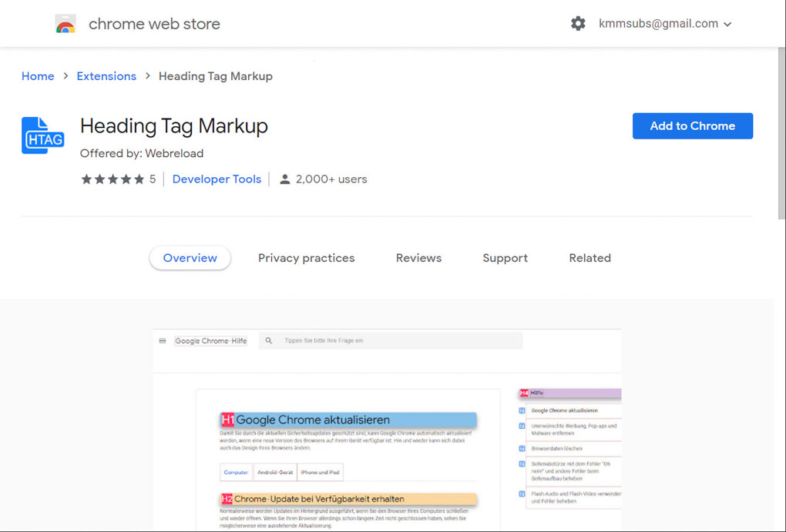Click the Add to Chrome button
This screenshot has height=532, width=786.
[692, 125]
